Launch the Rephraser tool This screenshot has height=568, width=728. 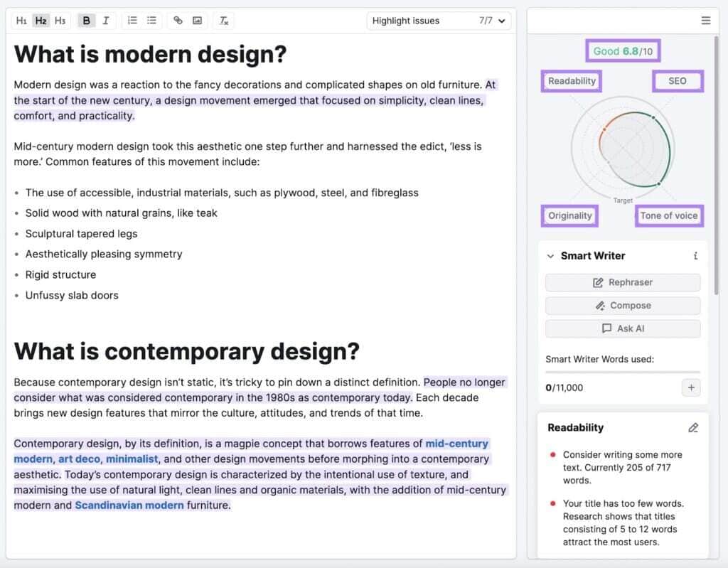tap(622, 282)
